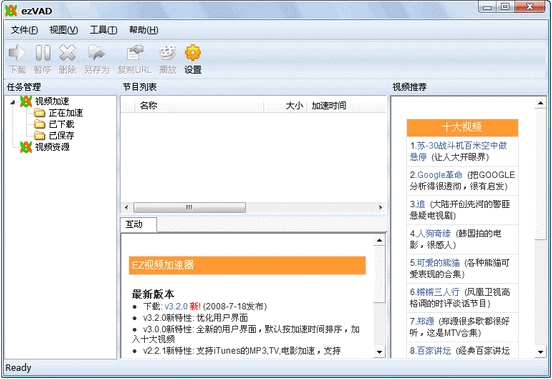The height and width of the screenshot is (379, 552).
Task: Click the 视频推荐 vertical scrollbar thumb
Action: tap(540, 174)
